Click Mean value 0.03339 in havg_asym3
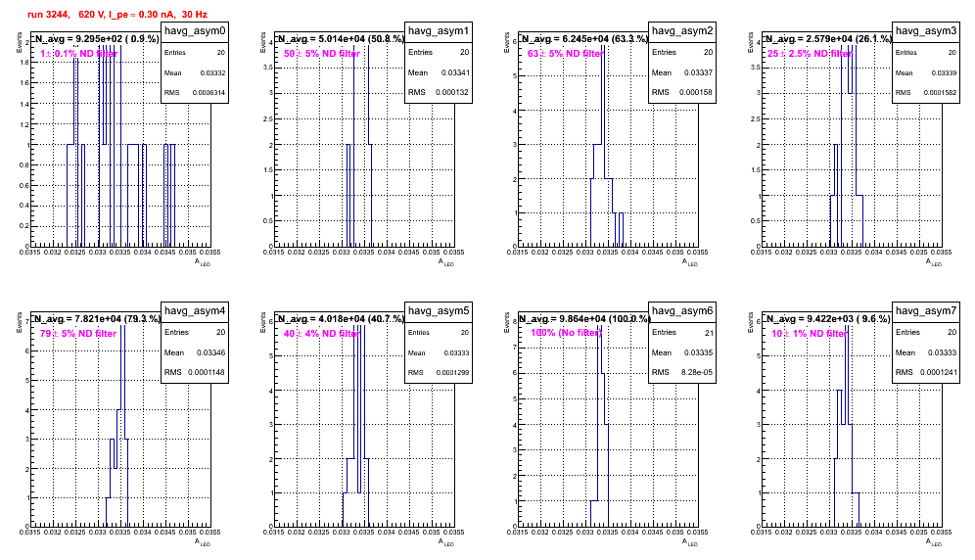The height and width of the screenshot is (560, 975). 944,73
